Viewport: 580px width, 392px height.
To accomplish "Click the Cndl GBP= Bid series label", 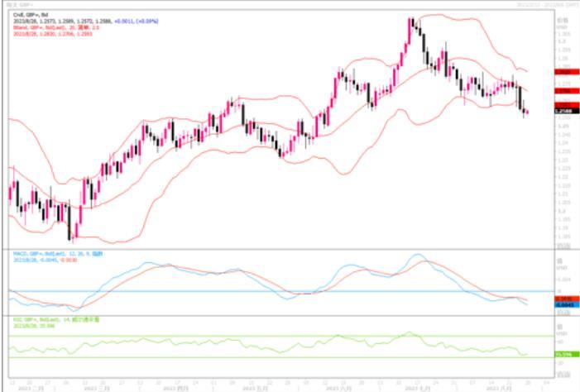I will click(31, 15).
